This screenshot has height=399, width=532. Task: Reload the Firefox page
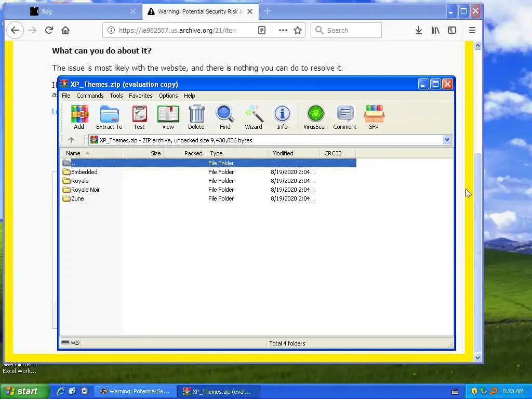[x=49, y=30]
